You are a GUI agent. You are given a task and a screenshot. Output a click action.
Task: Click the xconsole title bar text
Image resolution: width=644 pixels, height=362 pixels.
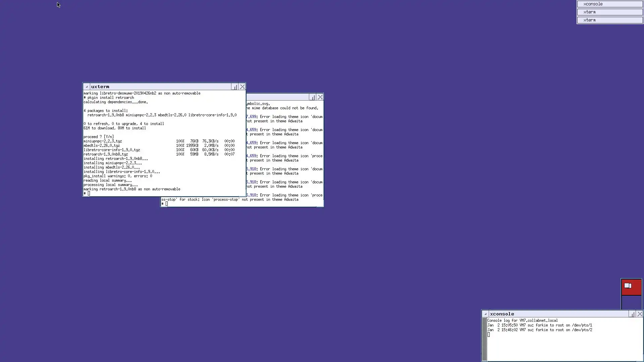[x=502, y=314]
